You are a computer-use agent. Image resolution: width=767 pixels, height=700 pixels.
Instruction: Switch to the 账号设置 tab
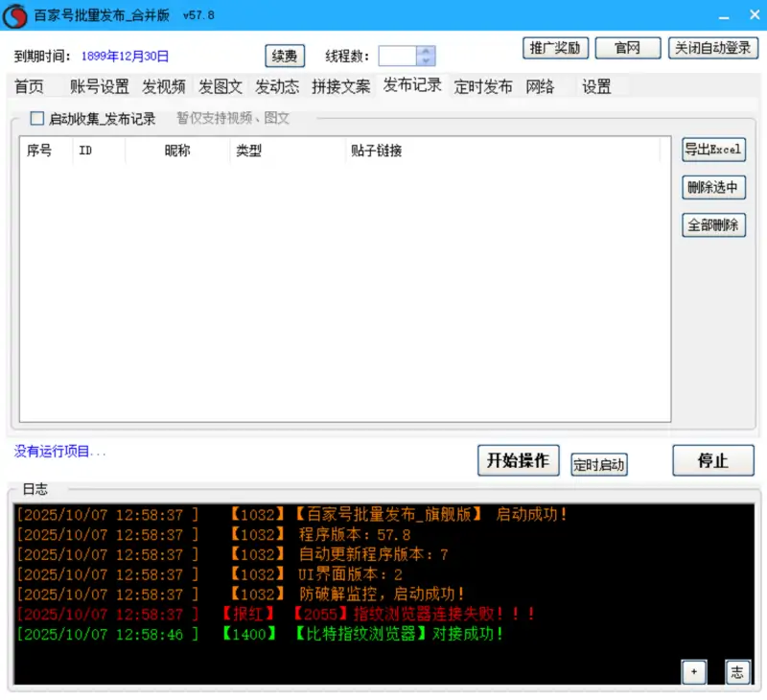tap(99, 86)
